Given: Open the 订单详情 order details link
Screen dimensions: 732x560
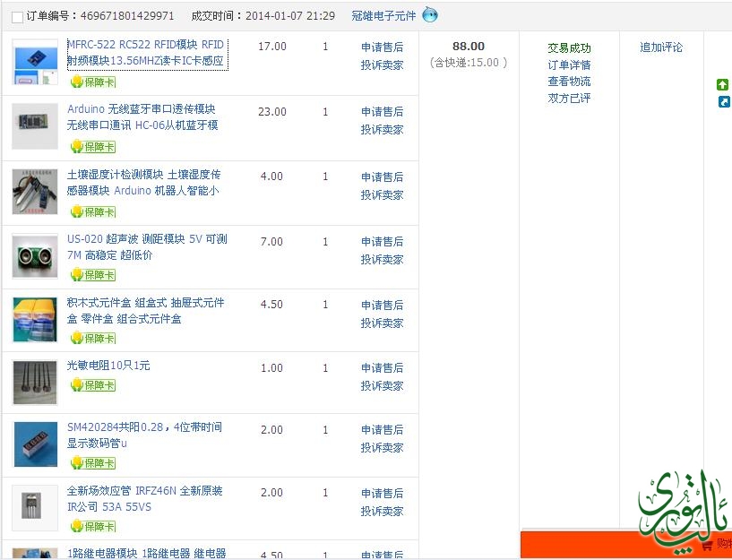Looking at the screenshot, I should pos(569,65).
